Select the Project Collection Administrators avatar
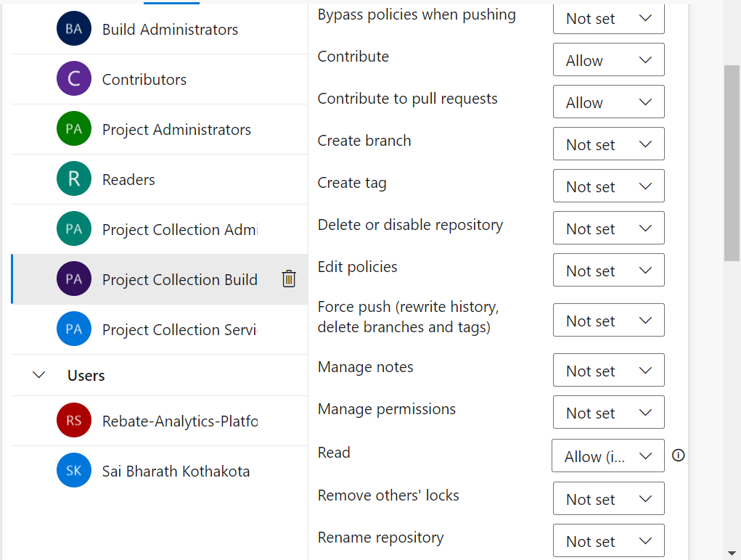The width and height of the screenshot is (741, 560). pyautogui.click(x=73, y=229)
